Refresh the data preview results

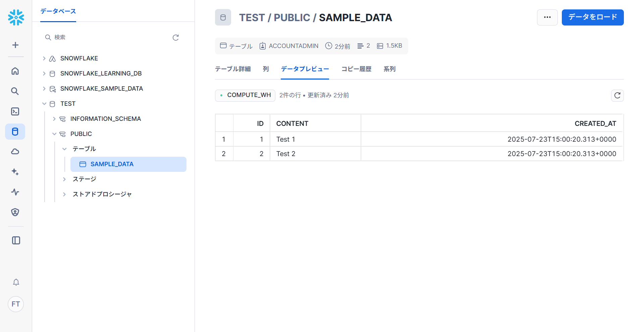tap(617, 96)
